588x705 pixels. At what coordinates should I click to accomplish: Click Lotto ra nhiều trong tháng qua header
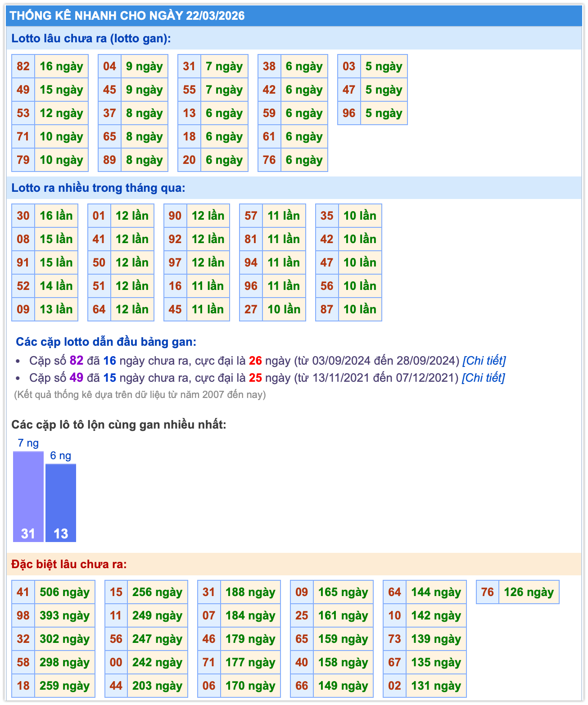(x=98, y=188)
